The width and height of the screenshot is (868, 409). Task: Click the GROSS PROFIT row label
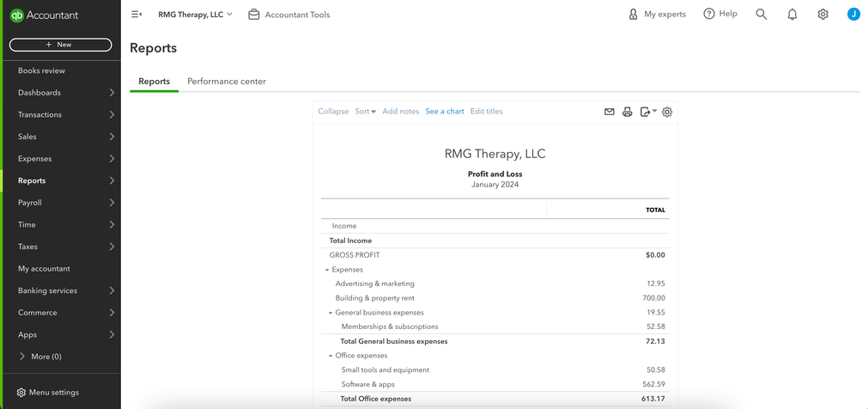click(x=355, y=255)
